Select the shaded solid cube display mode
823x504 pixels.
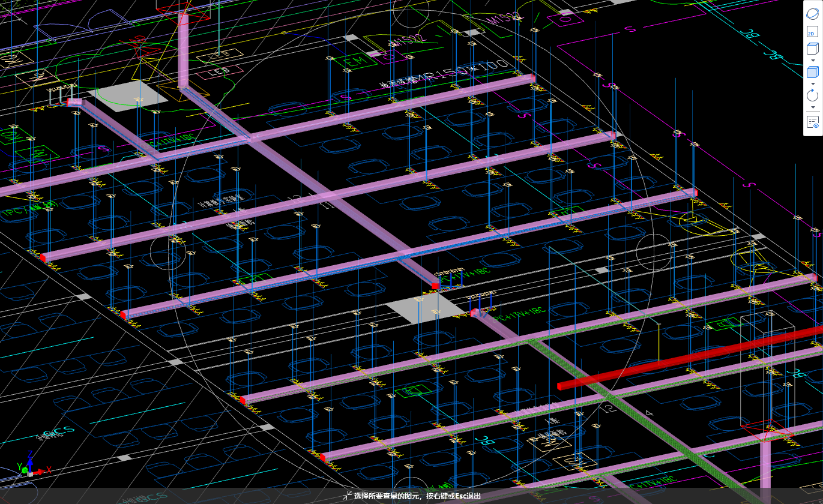(x=812, y=72)
